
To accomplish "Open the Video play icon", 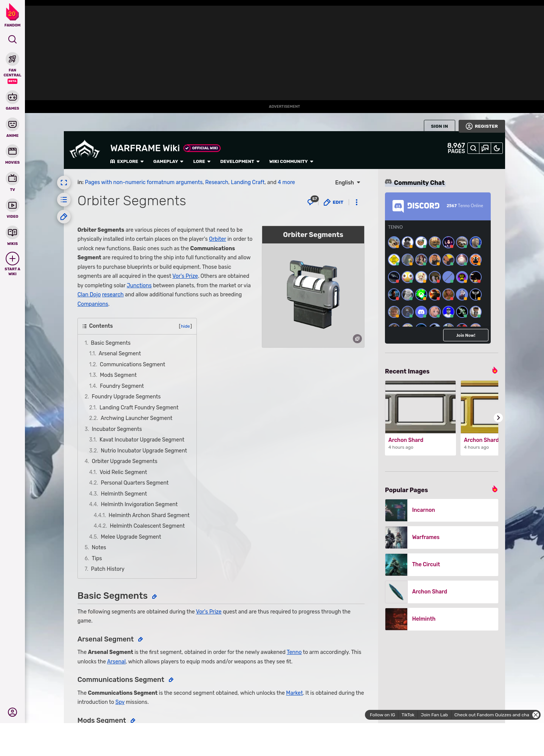I will coord(12,205).
